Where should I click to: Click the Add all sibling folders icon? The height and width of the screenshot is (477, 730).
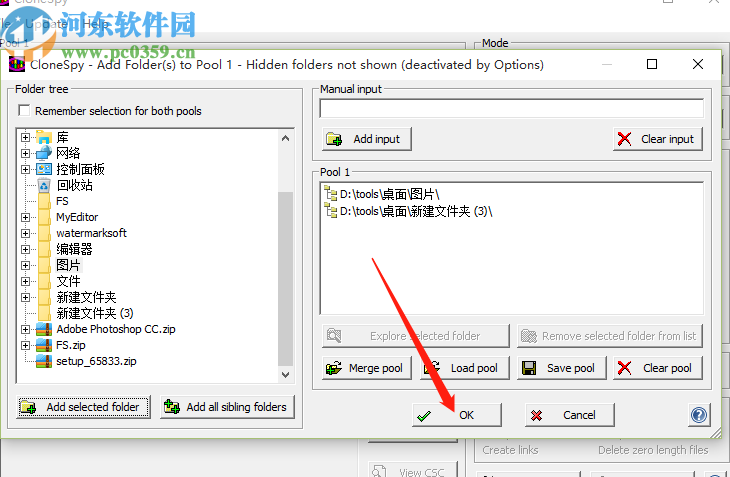point(172,407)
